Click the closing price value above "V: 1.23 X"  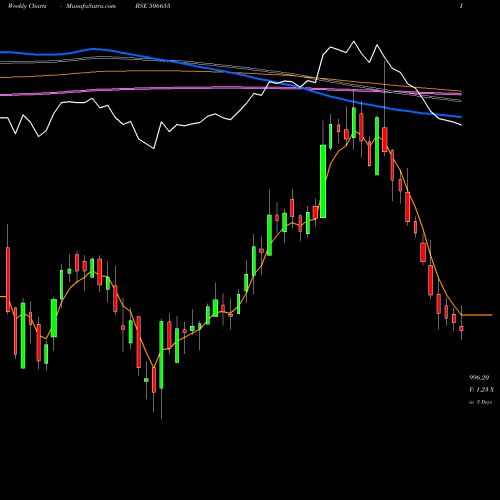coord(479,377)
